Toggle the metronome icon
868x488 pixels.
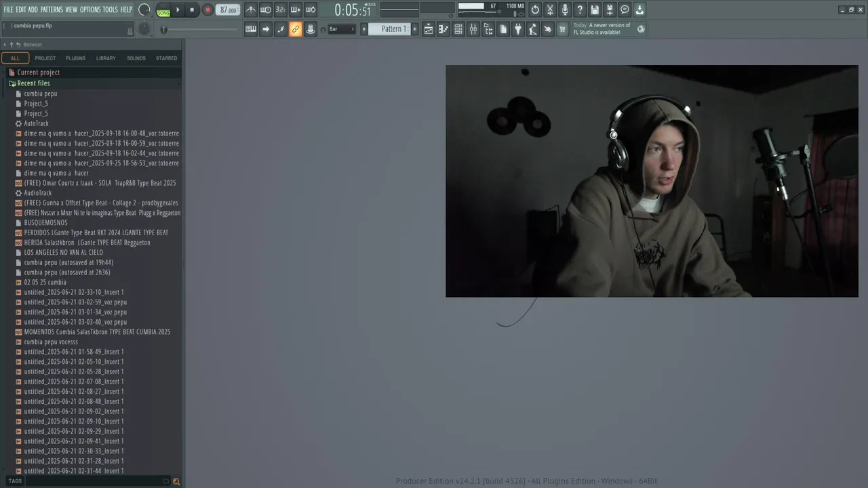coord(251,10)
